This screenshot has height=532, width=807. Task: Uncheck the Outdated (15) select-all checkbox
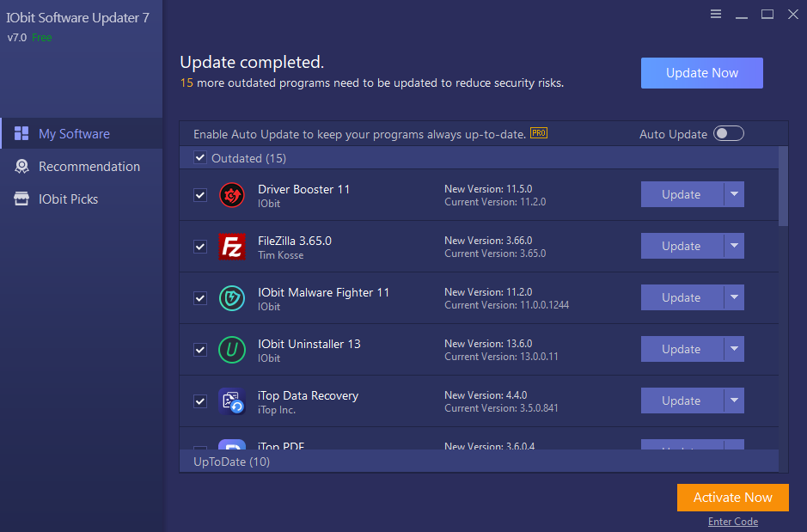pos(200,157)
